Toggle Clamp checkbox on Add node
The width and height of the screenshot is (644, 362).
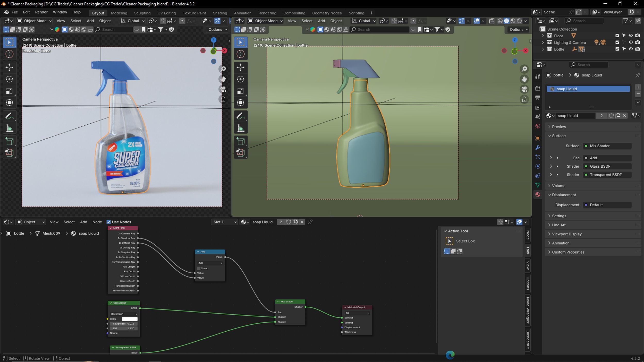tap(199, 268)
